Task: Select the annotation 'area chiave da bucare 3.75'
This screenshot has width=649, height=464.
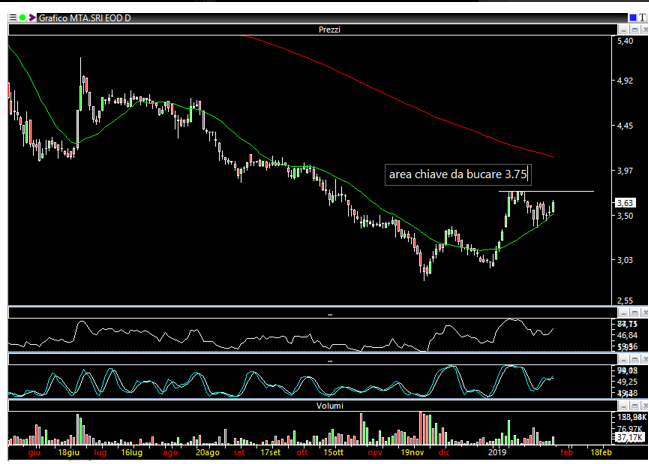Action: coord(458,174)
